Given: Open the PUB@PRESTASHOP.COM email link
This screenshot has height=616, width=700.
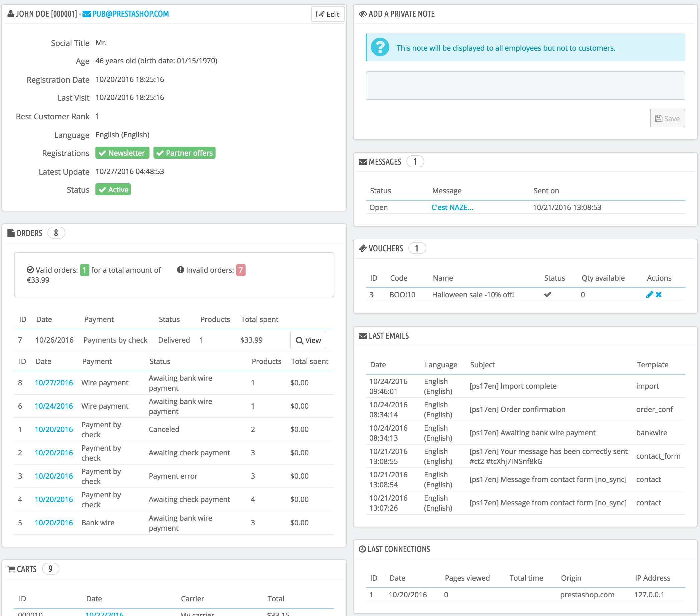Looking at the screenshot, I should [x=130, y=14].
